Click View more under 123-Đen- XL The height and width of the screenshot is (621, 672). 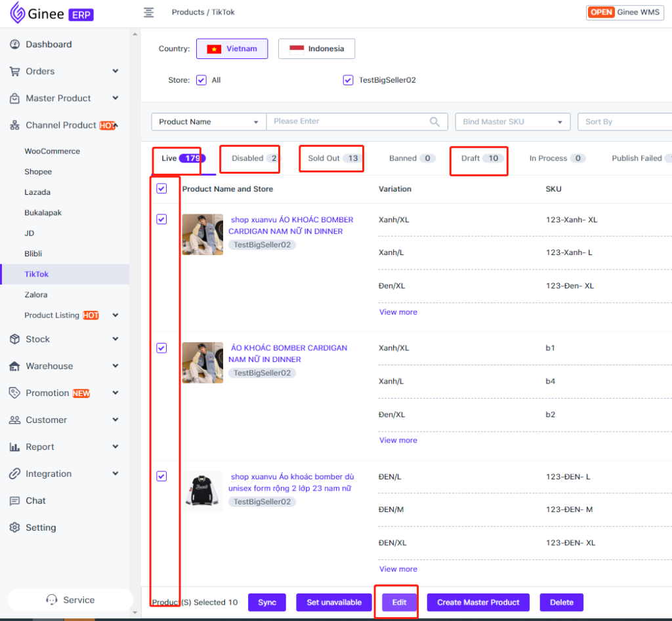[x=398, y=312]
